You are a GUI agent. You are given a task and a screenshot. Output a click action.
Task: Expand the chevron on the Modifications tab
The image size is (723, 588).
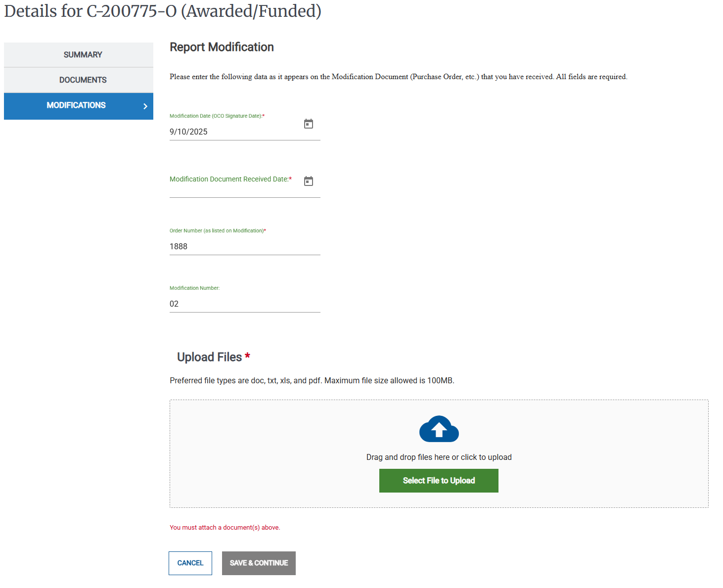coord(145,106)
